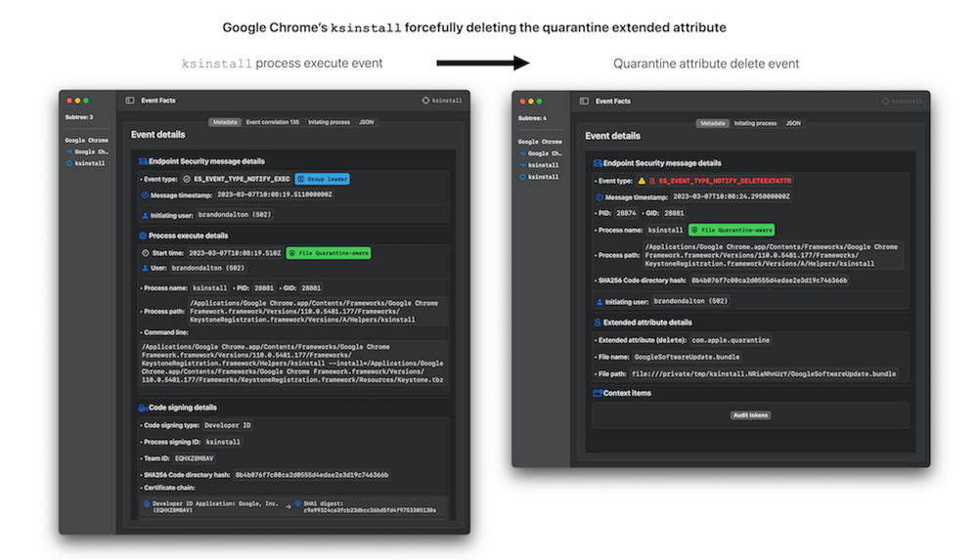Click the com.apple.quarantine attribute value
Image resolution: width=978 pixels, height=560 pixels.
tap(731, 340)
